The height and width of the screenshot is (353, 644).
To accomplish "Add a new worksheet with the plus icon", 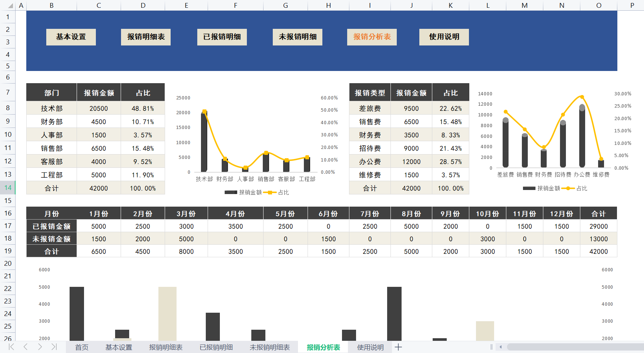I will 398,347.
